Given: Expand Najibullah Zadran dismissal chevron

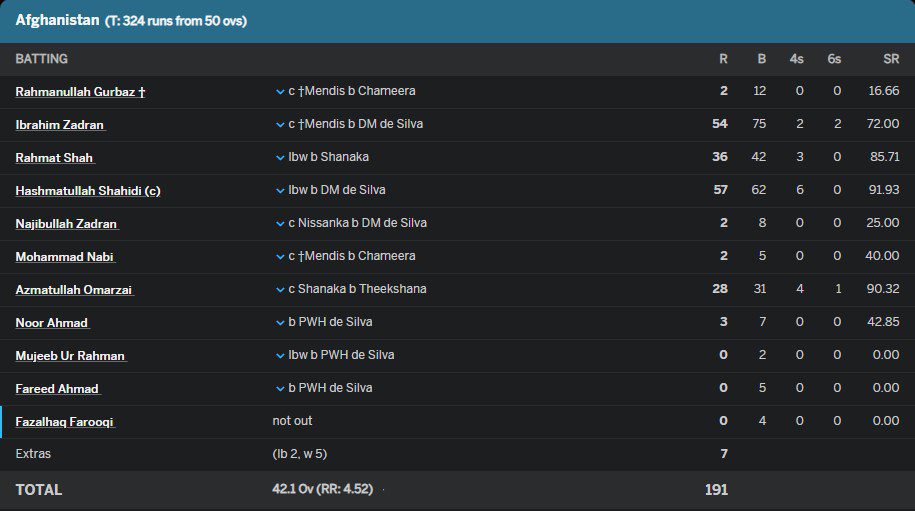Looking at the screenshot, I should tap(280, 223).
